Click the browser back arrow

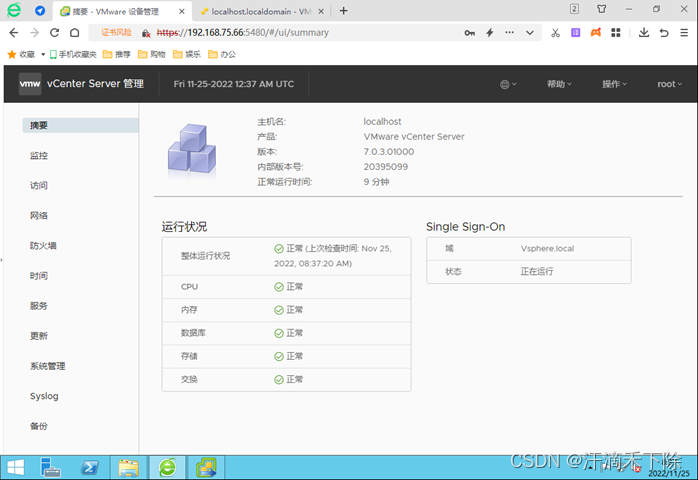pyautogui.click(x=14, y=33)
